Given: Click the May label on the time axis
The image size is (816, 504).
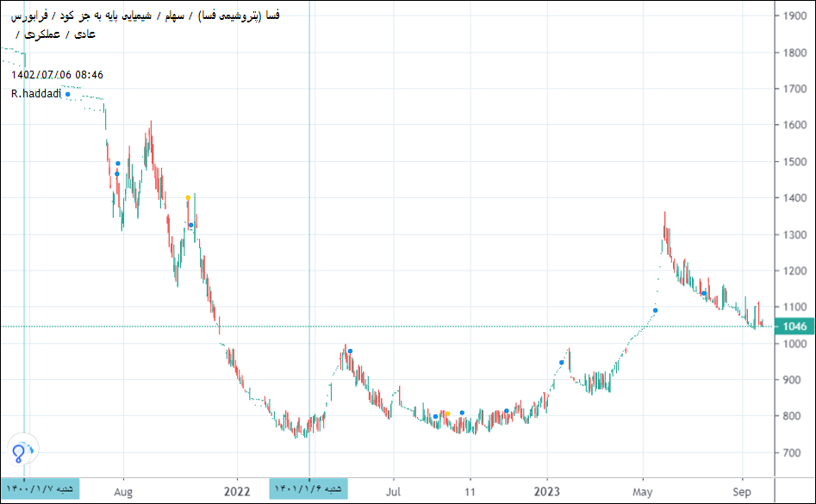Looking at the screenshot, I should click(x=642, y=492).
